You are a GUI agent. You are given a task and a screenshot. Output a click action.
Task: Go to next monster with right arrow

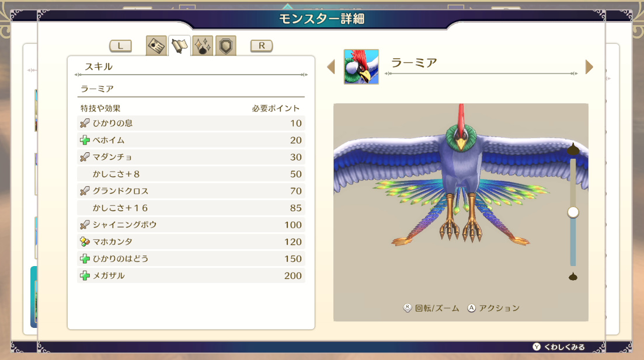click(x=589, y=67)
